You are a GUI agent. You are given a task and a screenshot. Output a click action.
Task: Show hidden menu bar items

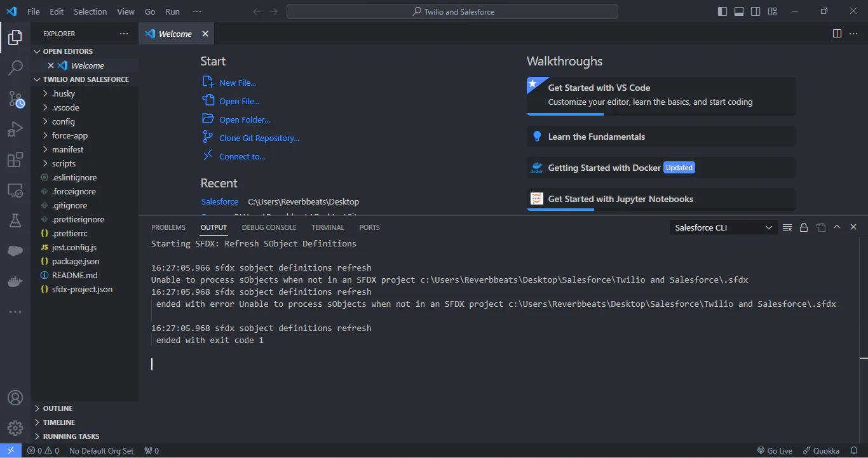pyautogui.click(x=197, y=11)
